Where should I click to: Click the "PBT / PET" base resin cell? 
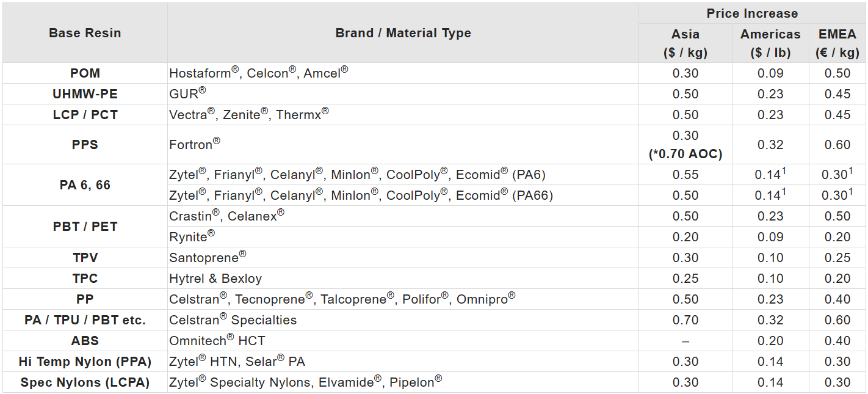(85, 227)
